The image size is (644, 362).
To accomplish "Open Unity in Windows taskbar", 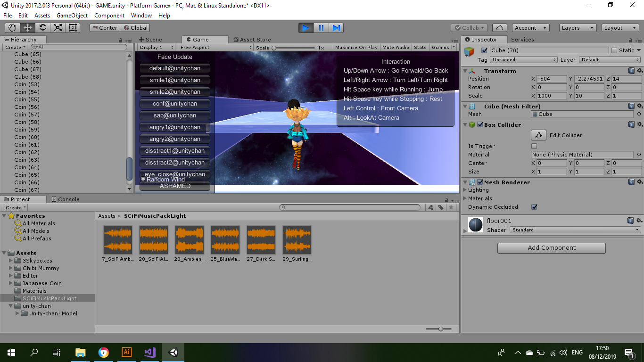I will click(x=173, y=352).
